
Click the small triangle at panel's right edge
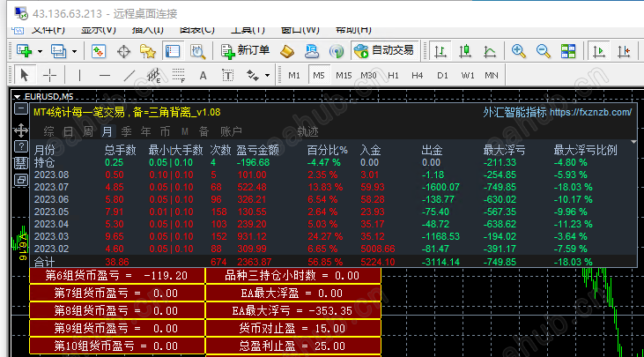click(633, 142)
